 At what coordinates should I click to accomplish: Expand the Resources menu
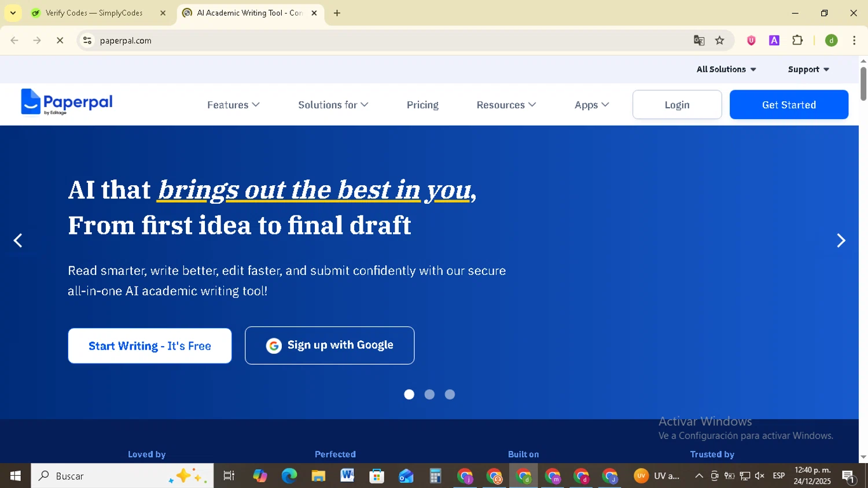(x=506, y=105)
